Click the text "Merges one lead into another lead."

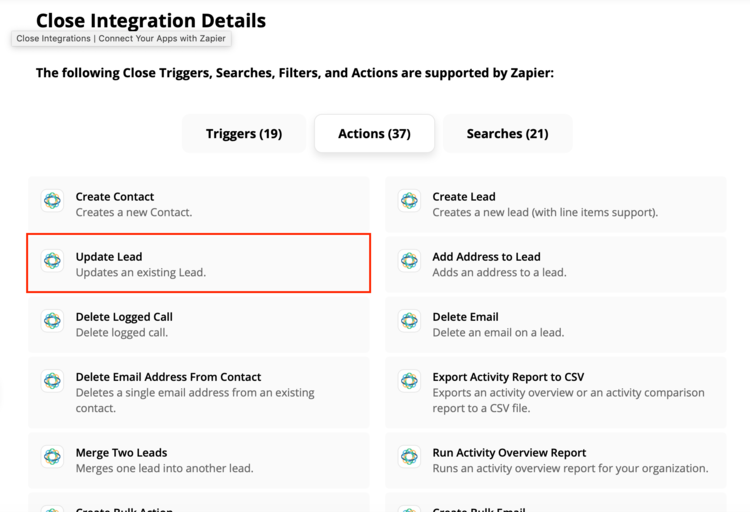(165, 468)
